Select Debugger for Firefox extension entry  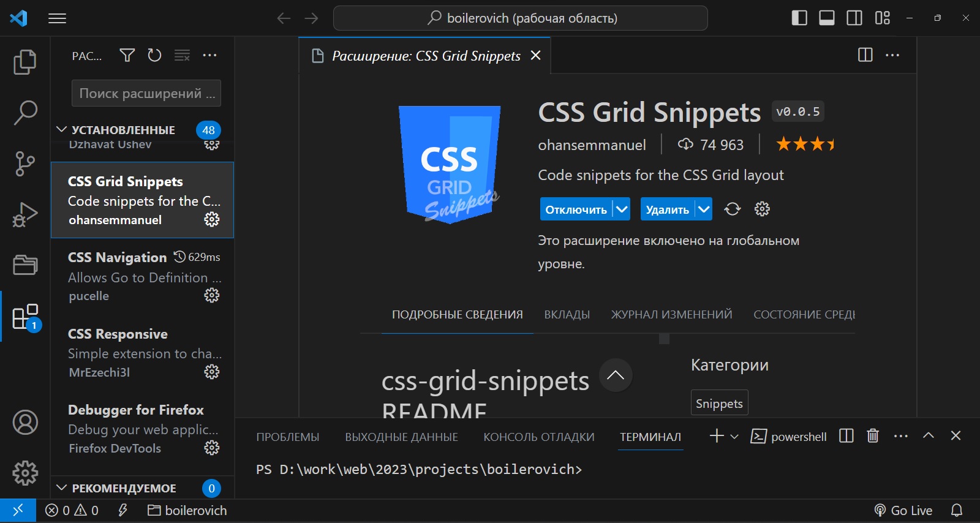[x=142, y=429]
